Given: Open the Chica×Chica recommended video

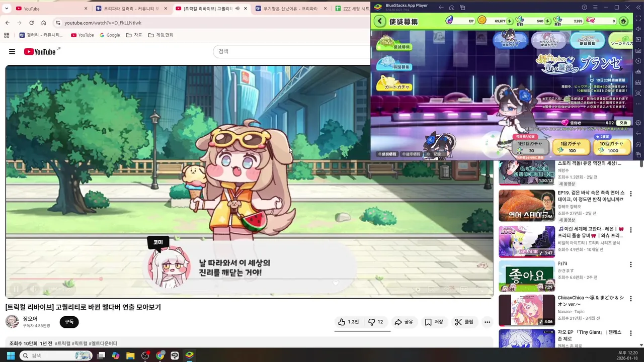Looking at the screenshot, I should pyautogui.click(x=527, y=310).
